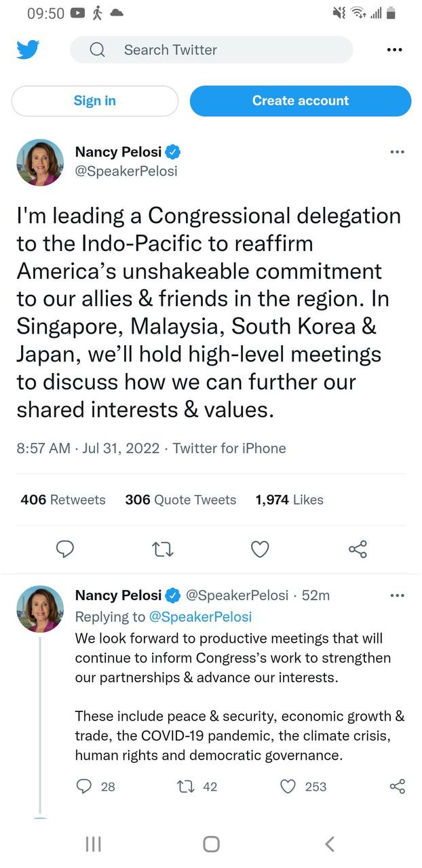Tap the Android home navigation button
The image size is (422, 868).
point(211,844)
